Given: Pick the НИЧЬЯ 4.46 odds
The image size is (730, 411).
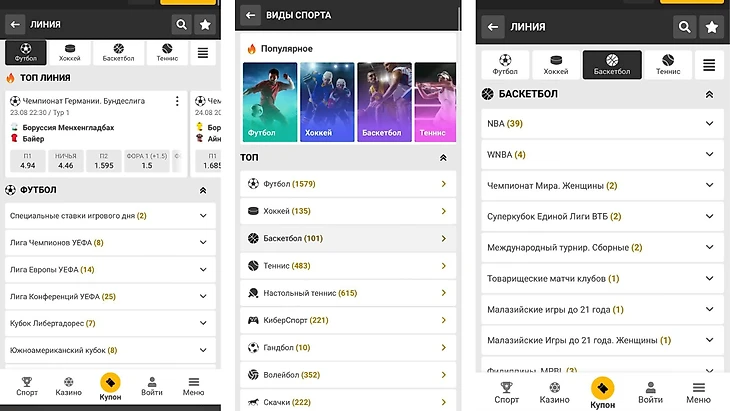Looking at the screenshot, I should pos(66,161).
